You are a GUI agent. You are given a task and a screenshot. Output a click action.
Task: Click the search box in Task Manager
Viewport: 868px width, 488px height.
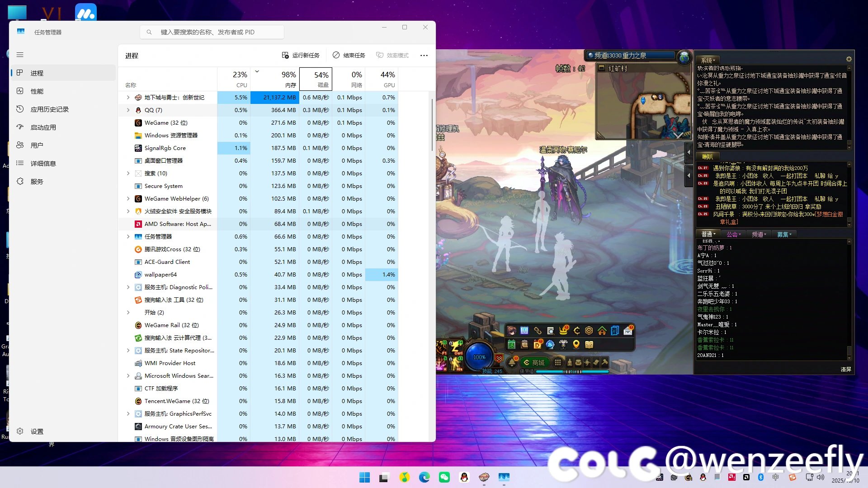212,32
